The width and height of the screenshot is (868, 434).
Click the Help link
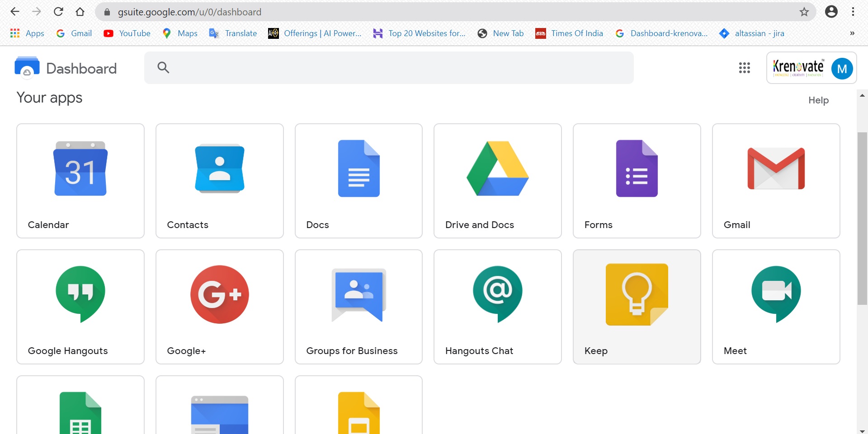click(818, 100)
